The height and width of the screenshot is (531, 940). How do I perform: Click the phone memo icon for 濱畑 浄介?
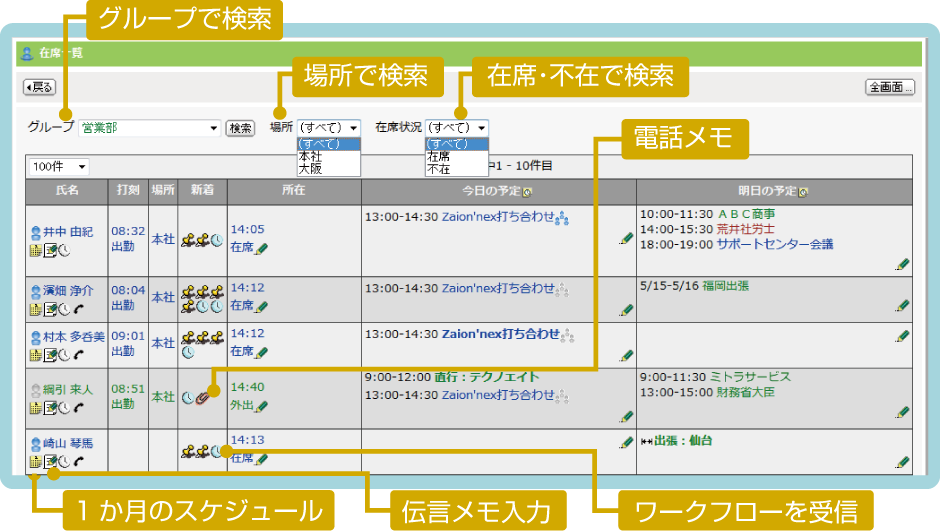tap(78, 308)
